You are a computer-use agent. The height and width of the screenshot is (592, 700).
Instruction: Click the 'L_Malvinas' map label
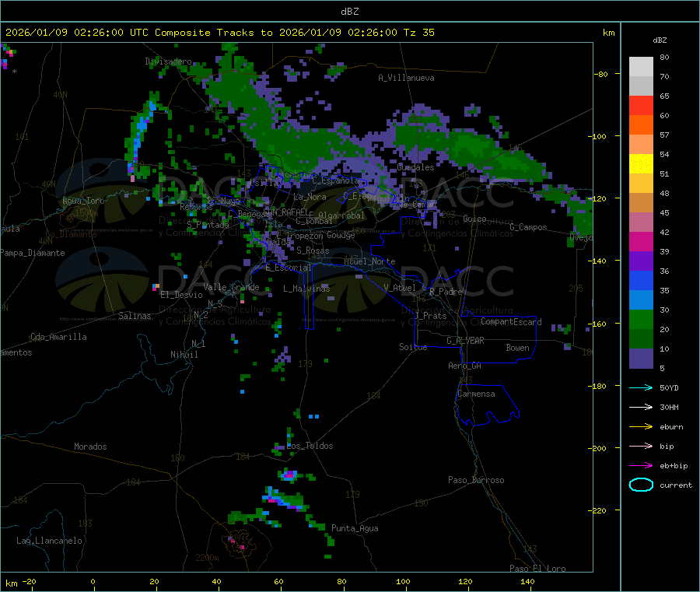[x=306, y=289]
